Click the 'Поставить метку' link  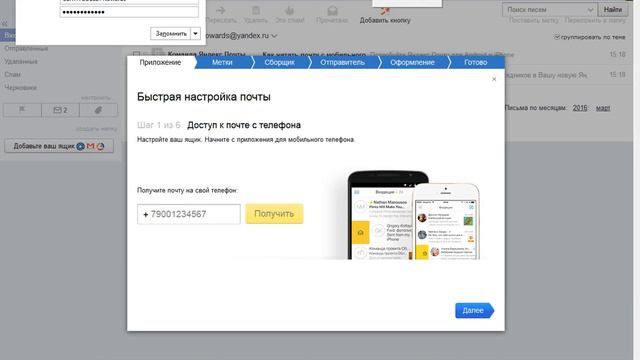533,20
